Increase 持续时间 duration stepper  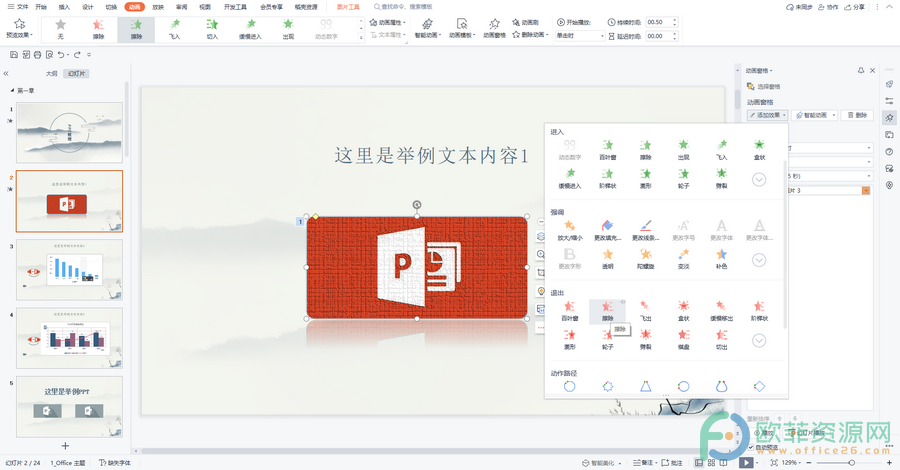(674, 20)
